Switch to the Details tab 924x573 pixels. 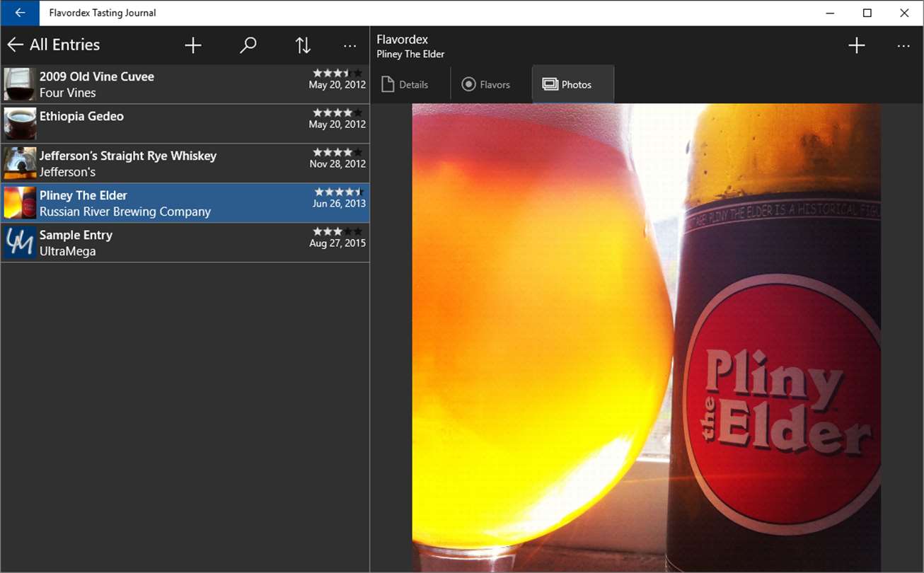click(410, 84)
